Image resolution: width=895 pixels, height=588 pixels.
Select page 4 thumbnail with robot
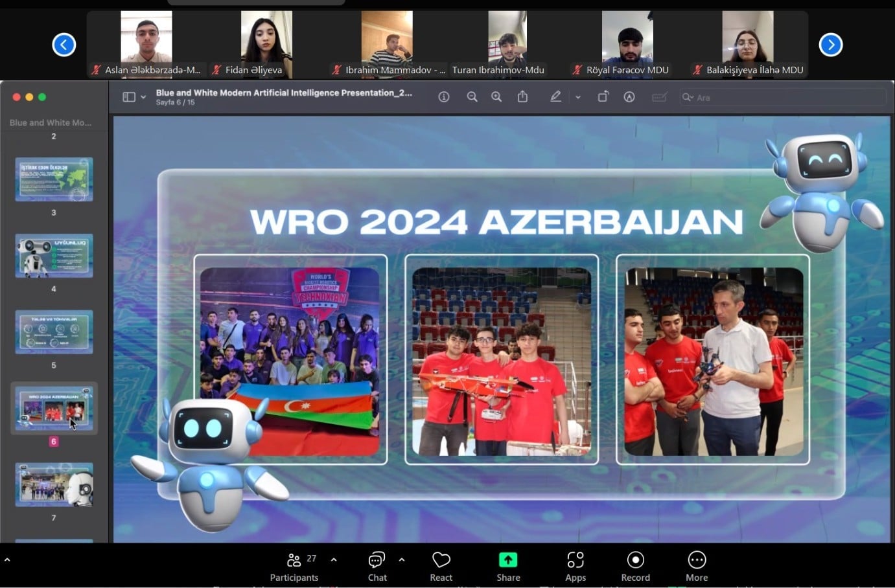tap(54, 256)
